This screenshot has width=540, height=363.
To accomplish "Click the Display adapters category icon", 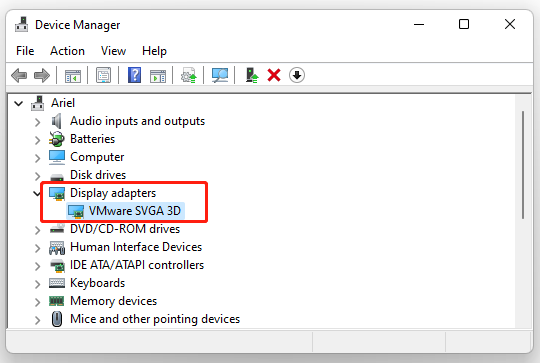I will (x=57, y=193).
